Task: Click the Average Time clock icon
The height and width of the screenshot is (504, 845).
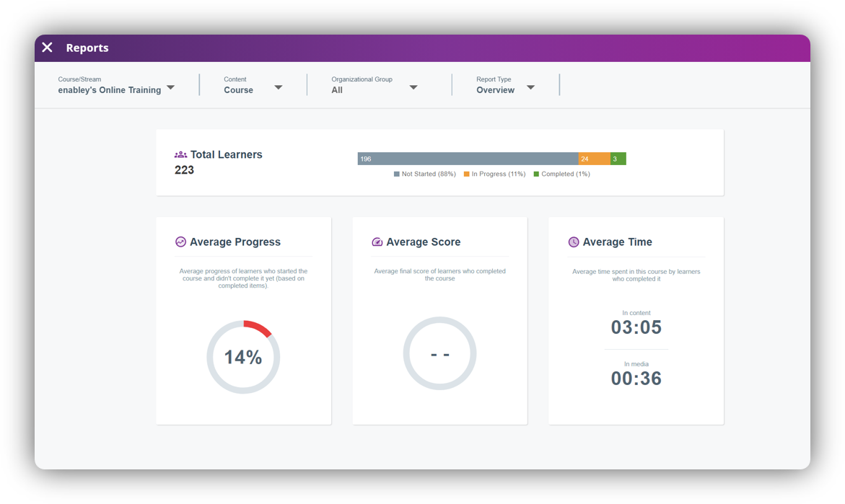Action: click(x=574, y=242)
